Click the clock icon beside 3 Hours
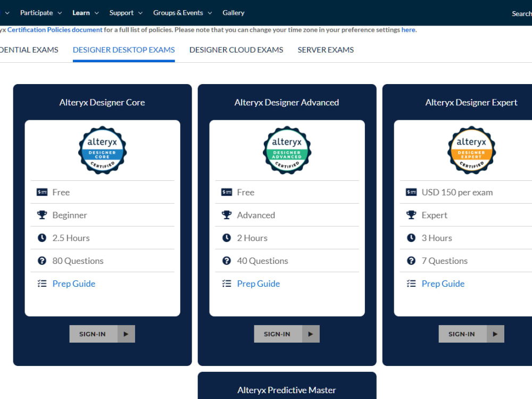 pos(411,238)
